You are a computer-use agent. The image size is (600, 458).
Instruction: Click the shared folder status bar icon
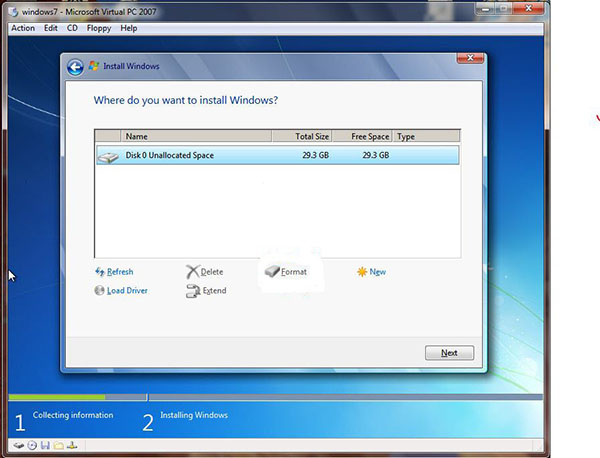click(x=59, y=445)
